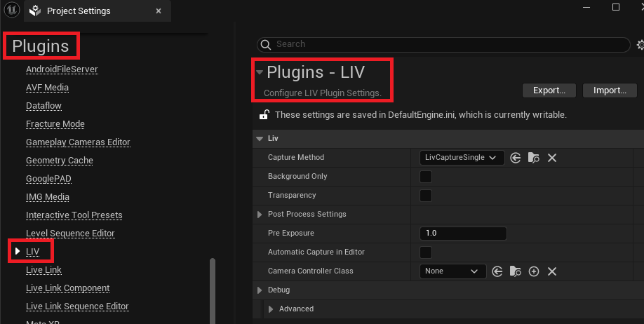Click the lock icon beside DefaultEngine.ini message
Image resolution: width=644 pixels, height=324 pixels.
[264, 114]
